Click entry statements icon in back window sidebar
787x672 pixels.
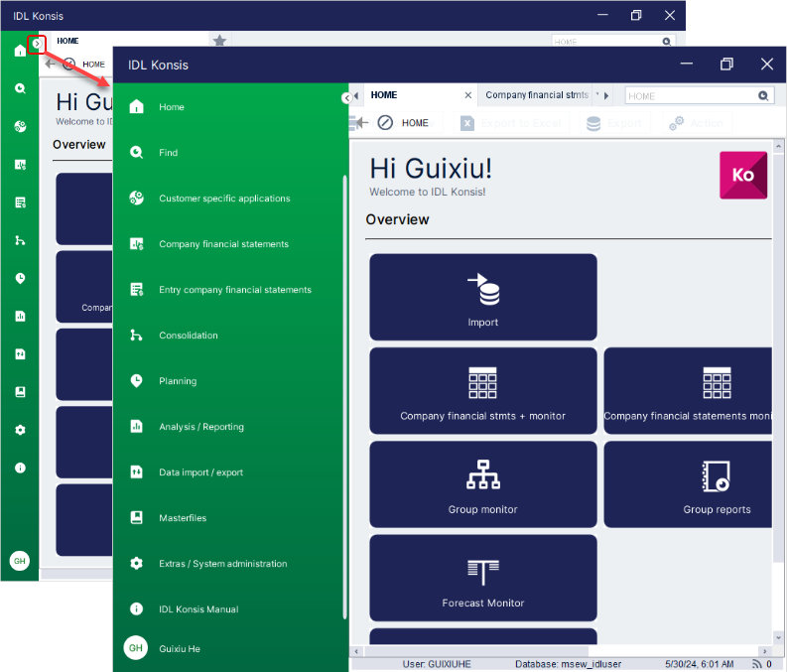(x=20, y=202)
